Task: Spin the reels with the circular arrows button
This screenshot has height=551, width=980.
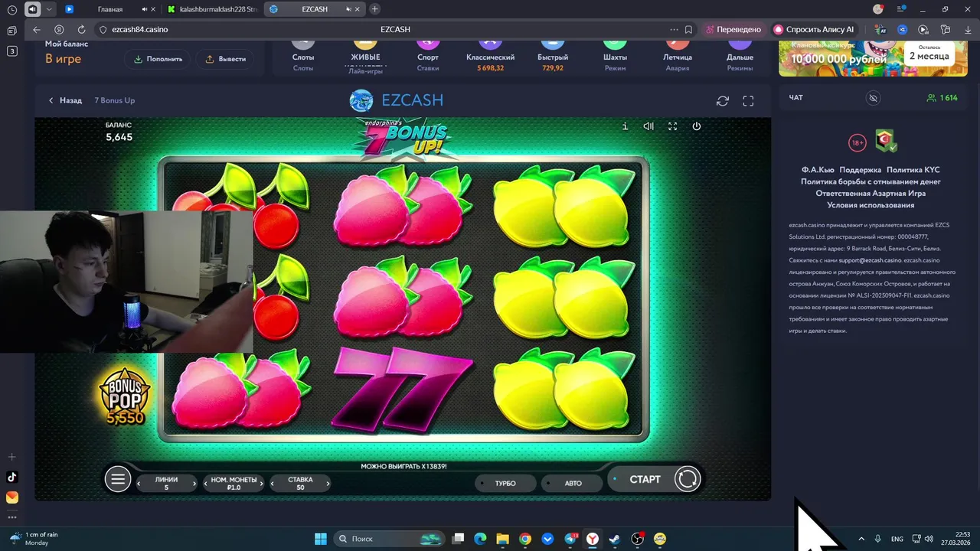Action: pyautogui.click(x=687, y=479)
